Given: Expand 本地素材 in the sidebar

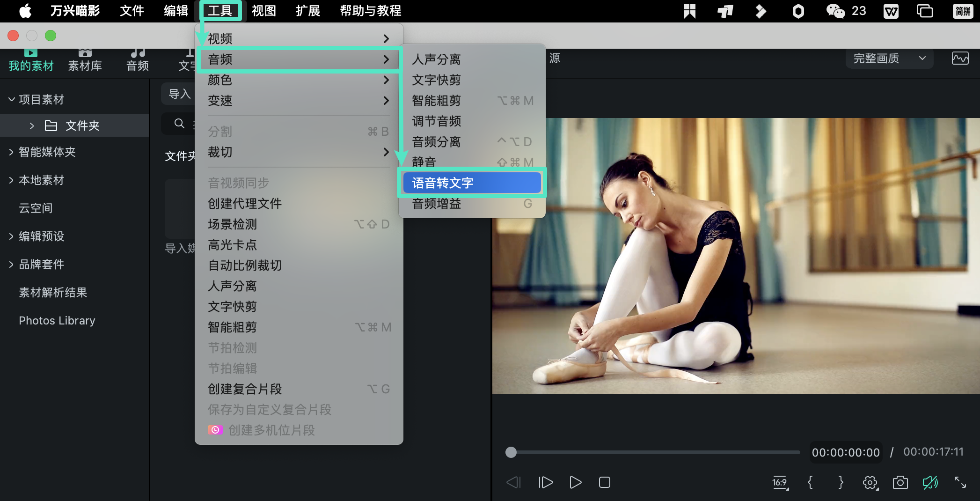Looking at the screenshot, I should click(11, 180).
